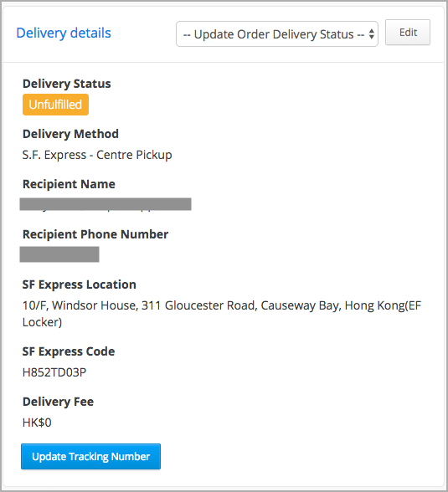Select the HK$0 fee value

click(37, 423)
